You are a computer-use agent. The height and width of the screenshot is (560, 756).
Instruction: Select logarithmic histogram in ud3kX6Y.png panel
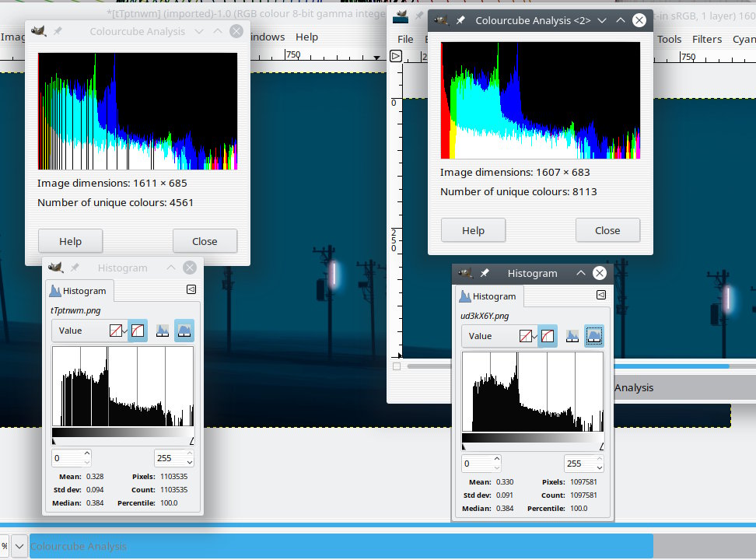click(x=594, y=336)
